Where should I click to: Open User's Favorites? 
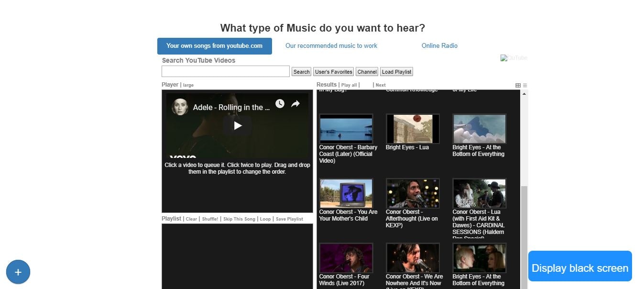click(333, 71)
